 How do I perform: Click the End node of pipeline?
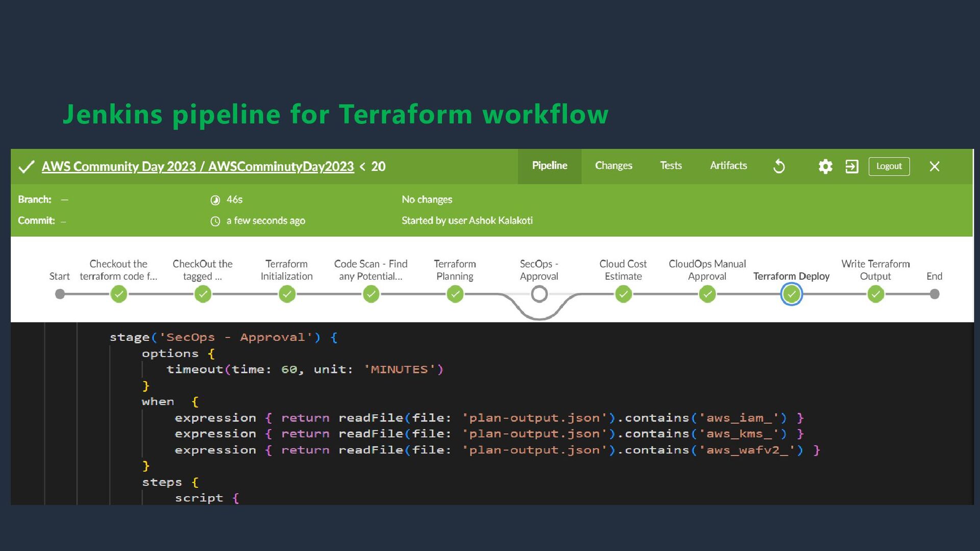coord(935,294)
